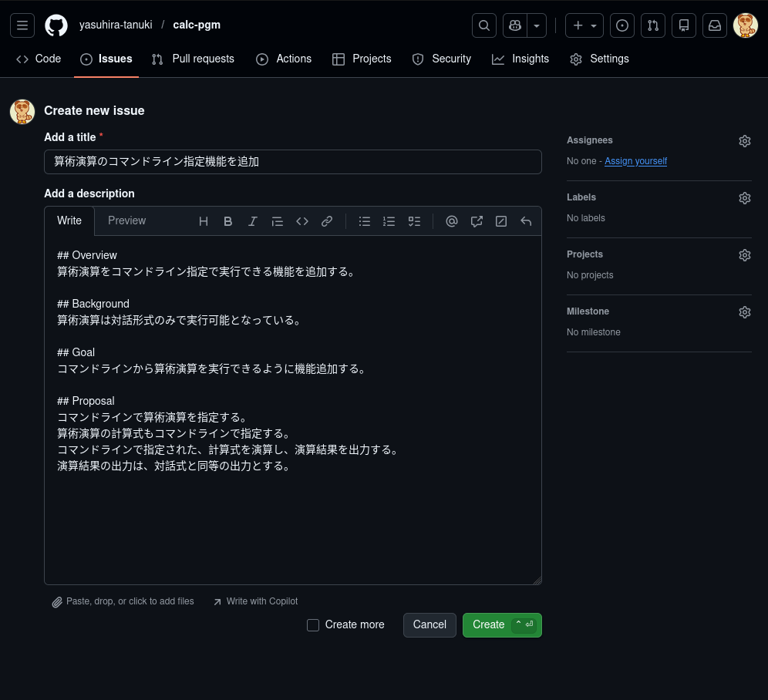This screenshot has height=700, width=768.
Task: Insert a task list
Action: 414,221
